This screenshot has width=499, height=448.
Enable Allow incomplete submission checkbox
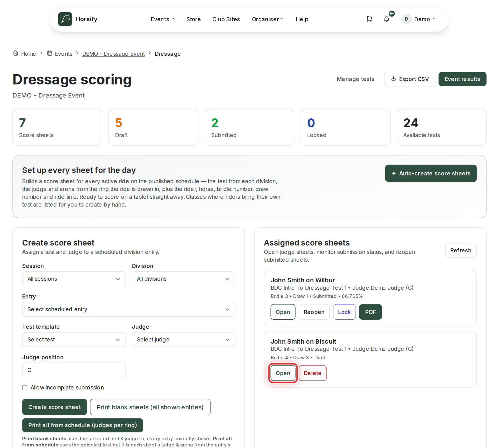coord(25,388)
